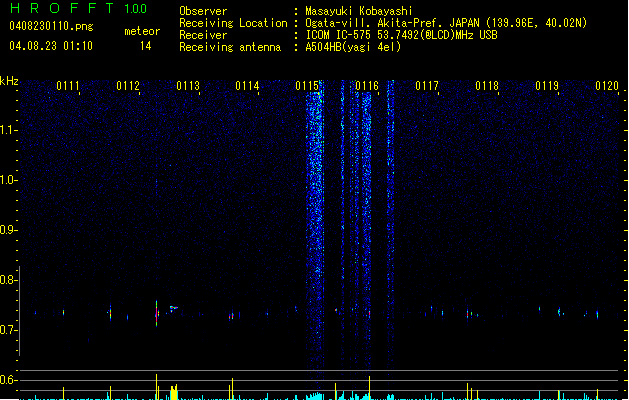Click the 0.8 kHz axis label
The width and height of the screenshot is (629, 400).
coord(8,280)
